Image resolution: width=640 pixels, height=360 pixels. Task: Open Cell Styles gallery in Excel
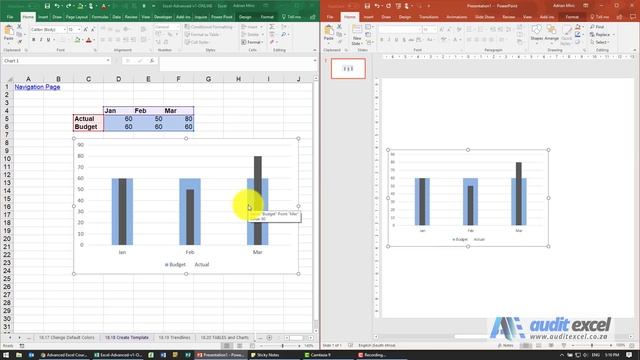pyautogui.click(x=197, y=42)
